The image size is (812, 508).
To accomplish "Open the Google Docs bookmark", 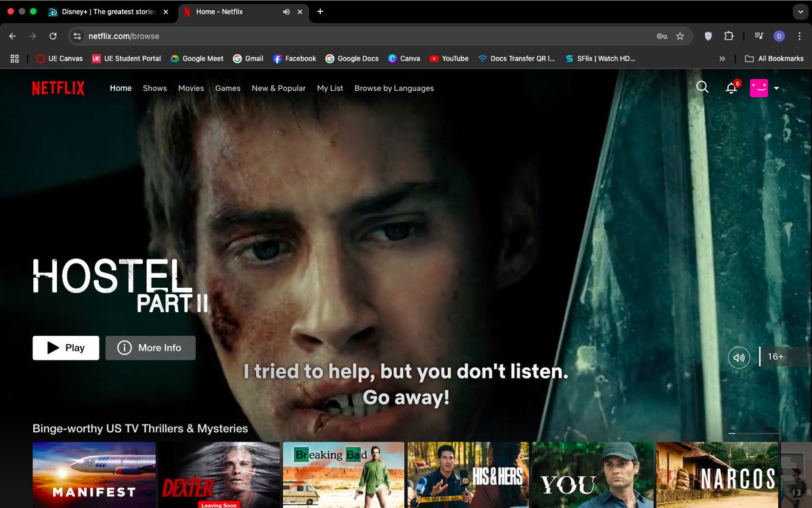I will [352, 59].
